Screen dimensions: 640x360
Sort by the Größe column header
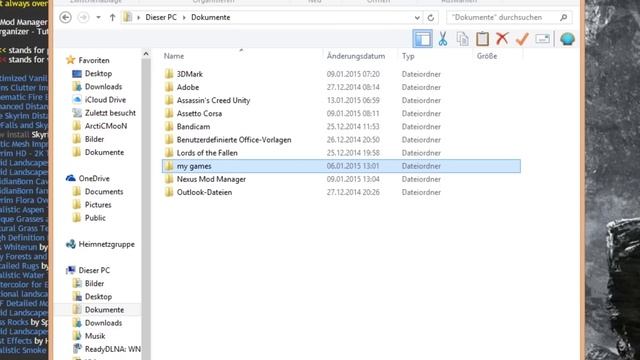487,56
